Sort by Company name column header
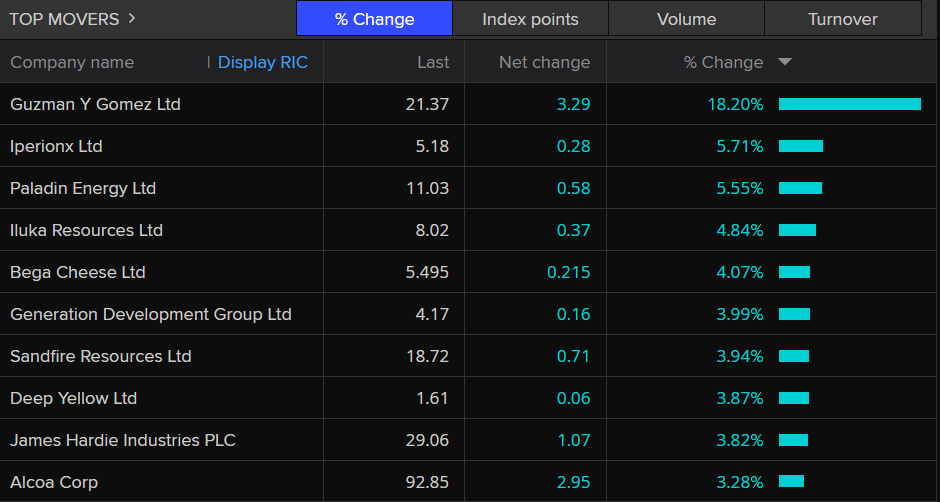The width and height of the screenshot is (940, 502). click(72, 62)
